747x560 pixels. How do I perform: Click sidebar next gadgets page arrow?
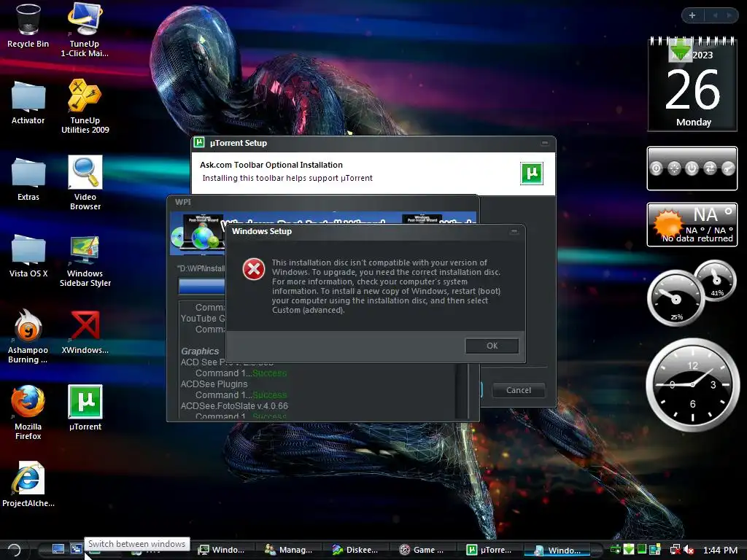click(x=729, y=15)
